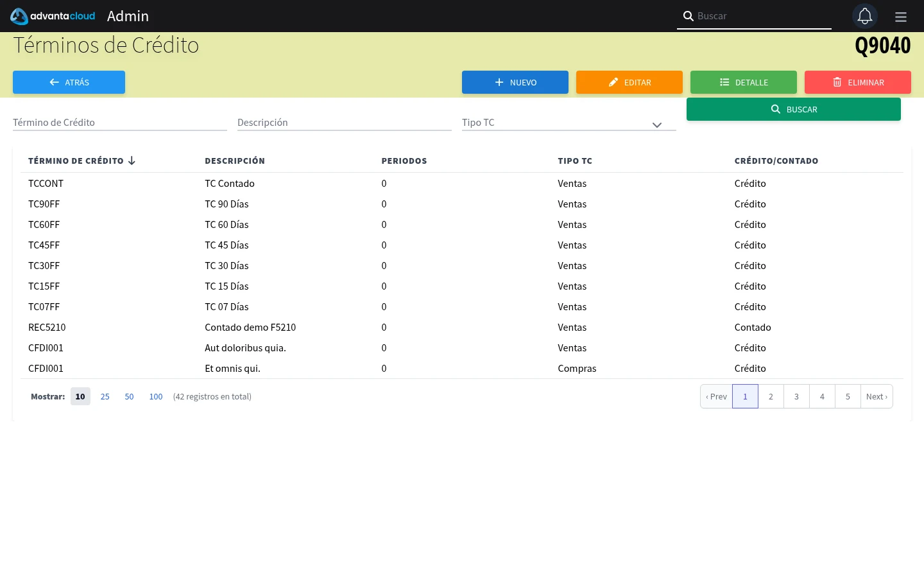
Task: Show 10 records per page
Action: [x=80, y=396]
